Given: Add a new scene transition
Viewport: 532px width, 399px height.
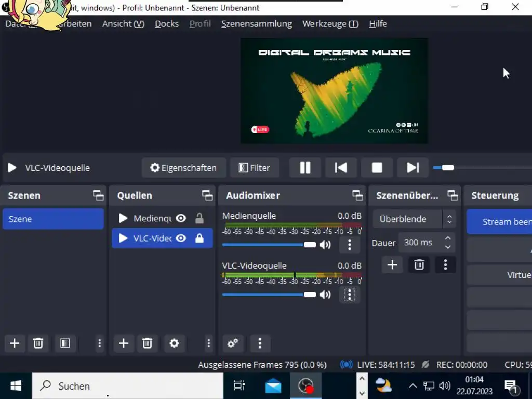Looking at the screenshot, I should tap(392, 264).
